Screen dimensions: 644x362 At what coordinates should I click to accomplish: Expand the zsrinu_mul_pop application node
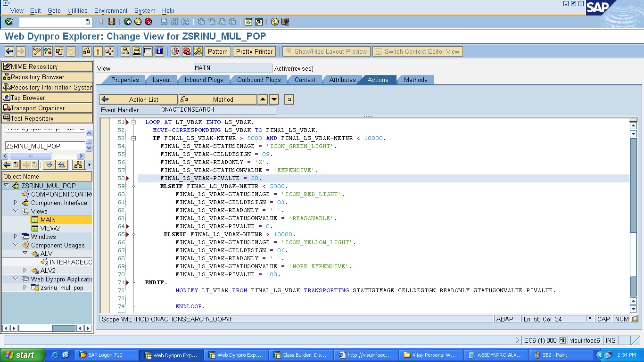pyautogui.click(x=25, y=288)
